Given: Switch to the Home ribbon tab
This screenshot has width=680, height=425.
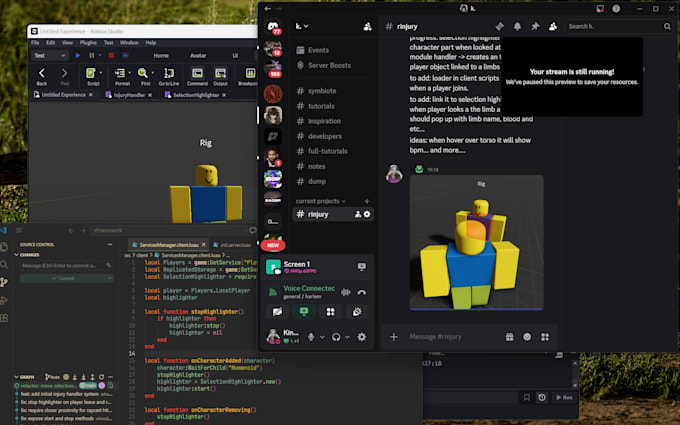Looking at the screenshot, I should [x=161, y=56].
